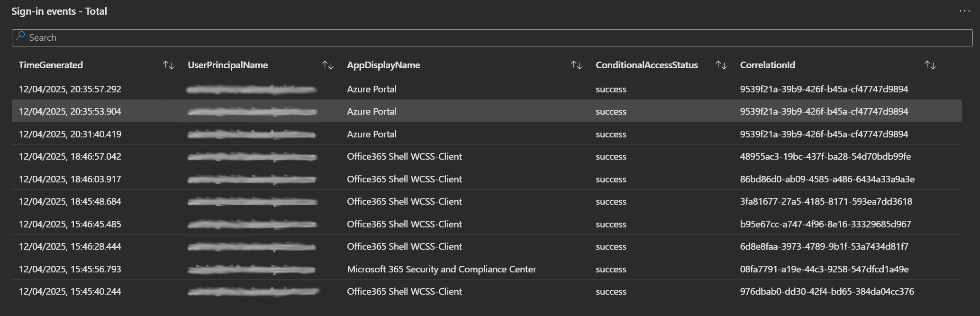
Task: Select correlation ID 08fa7791-a19e-44c3-9258-547dfcd1a49e
Action: point(825,269)
